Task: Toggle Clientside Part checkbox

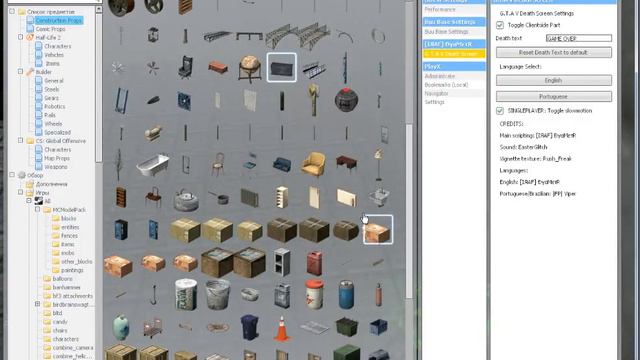Action: point(500,25)
